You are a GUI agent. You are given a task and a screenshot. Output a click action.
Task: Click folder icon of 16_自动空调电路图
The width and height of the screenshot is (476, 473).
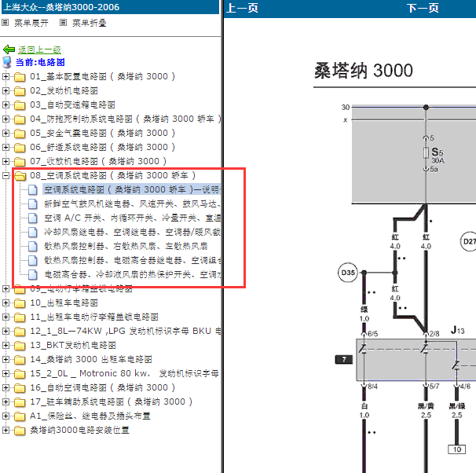[20, 388]
